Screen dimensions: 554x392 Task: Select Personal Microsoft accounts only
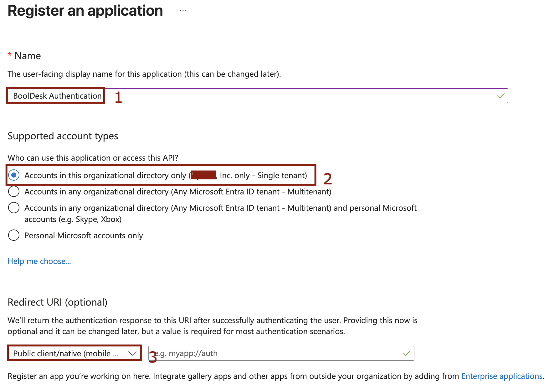(14, 235)
